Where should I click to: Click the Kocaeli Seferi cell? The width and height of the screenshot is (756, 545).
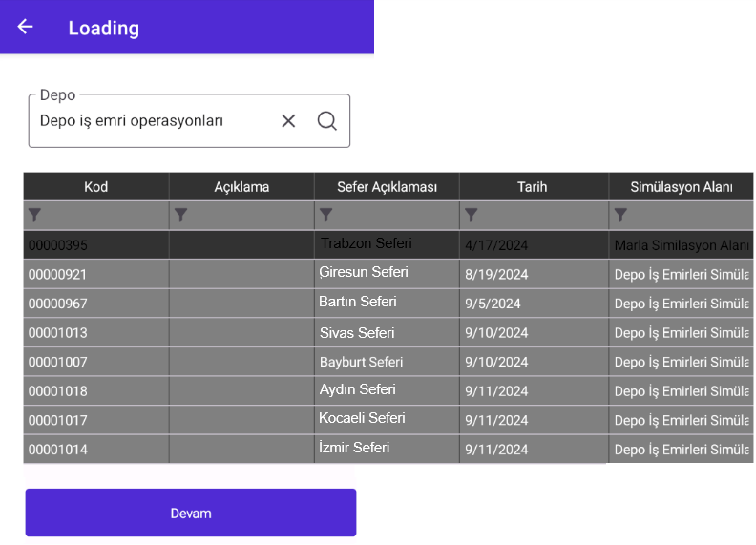click(387, 420)
